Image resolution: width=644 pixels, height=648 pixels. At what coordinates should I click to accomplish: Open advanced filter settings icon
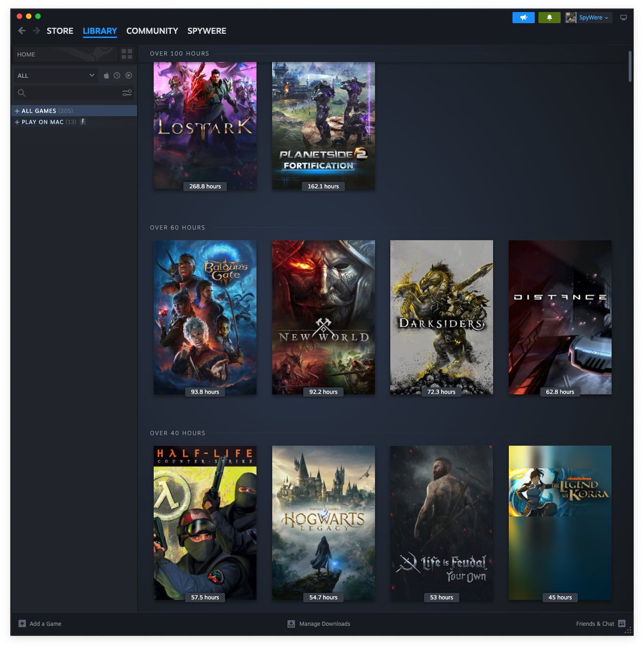coord(127,93)
